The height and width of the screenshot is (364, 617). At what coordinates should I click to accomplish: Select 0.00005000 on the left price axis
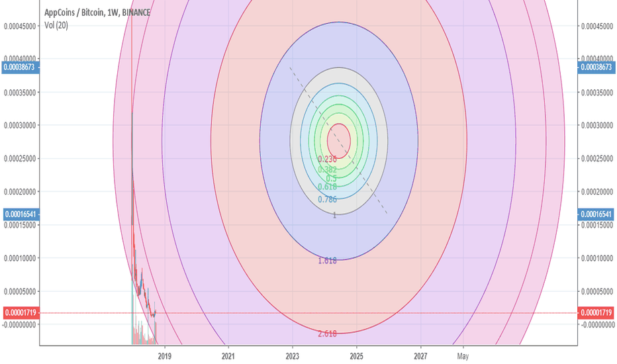click(20, 292)
